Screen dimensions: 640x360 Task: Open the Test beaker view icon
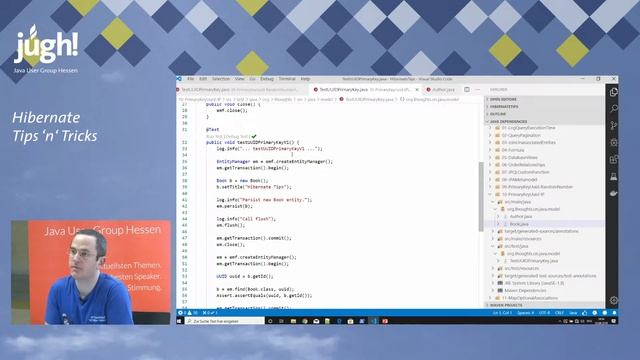[613, 176]
